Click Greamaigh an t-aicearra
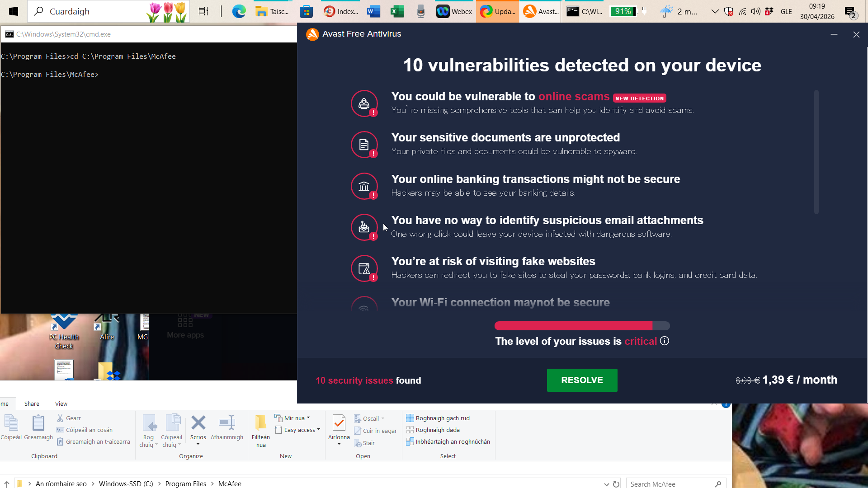Screen dimensions: 868x488 [x=94, y=442]
